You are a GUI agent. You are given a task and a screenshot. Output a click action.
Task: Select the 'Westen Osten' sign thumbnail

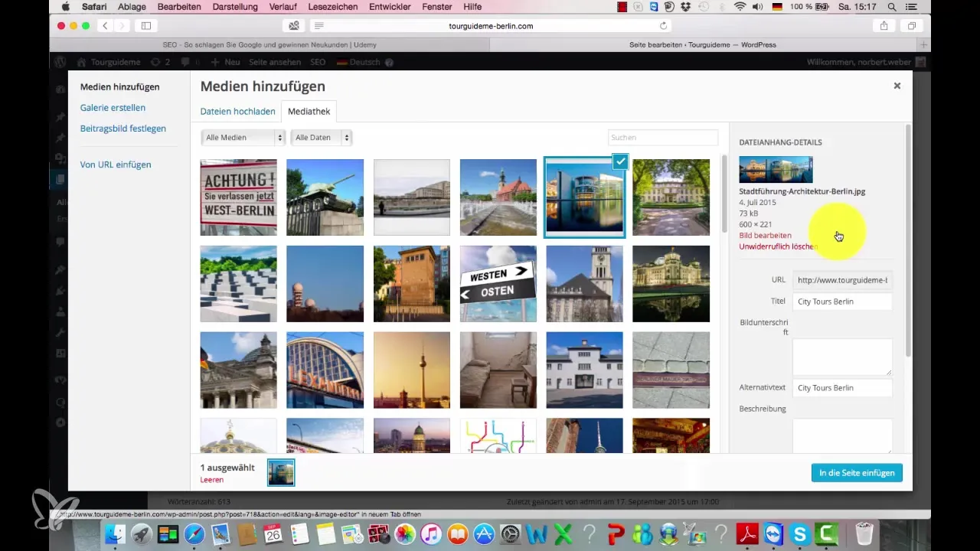(x=498, y=284)
